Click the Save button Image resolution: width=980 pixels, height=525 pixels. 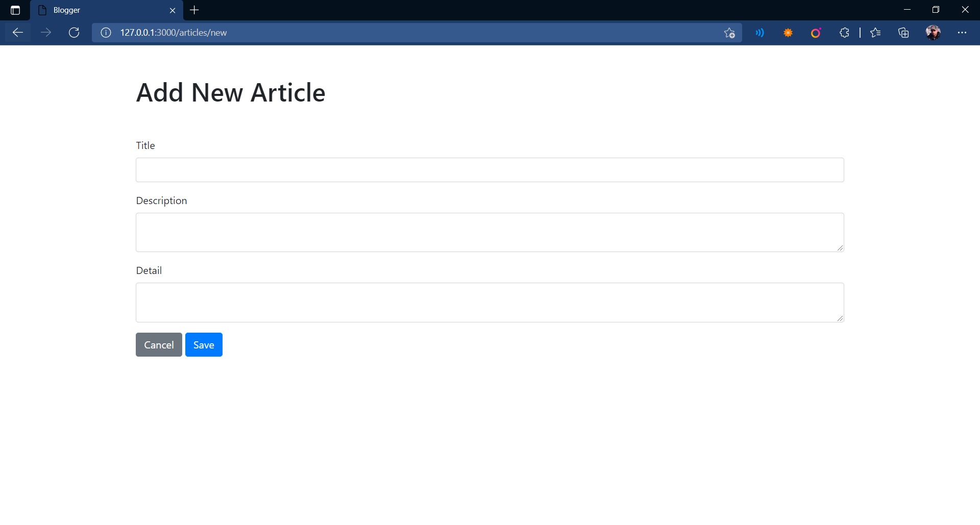coord(204,345)
